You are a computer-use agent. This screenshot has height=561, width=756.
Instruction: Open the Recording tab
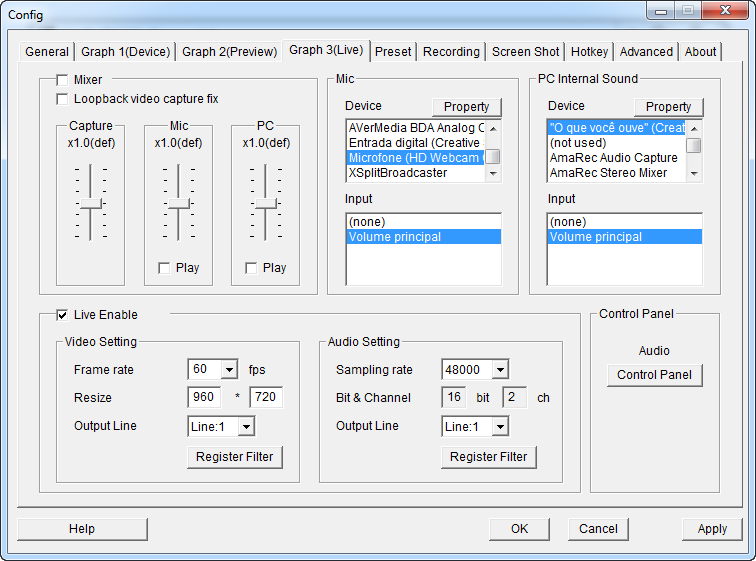(x=451, y=52)
